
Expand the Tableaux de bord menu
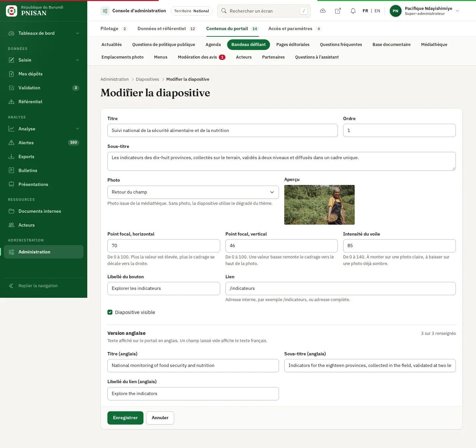point(44,33)
